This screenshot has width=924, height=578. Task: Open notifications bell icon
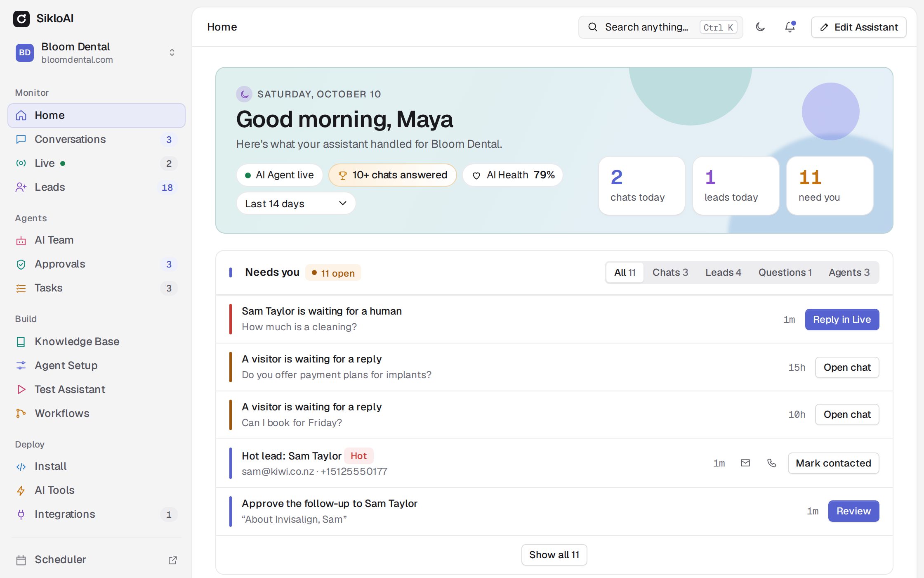[790, 27]
